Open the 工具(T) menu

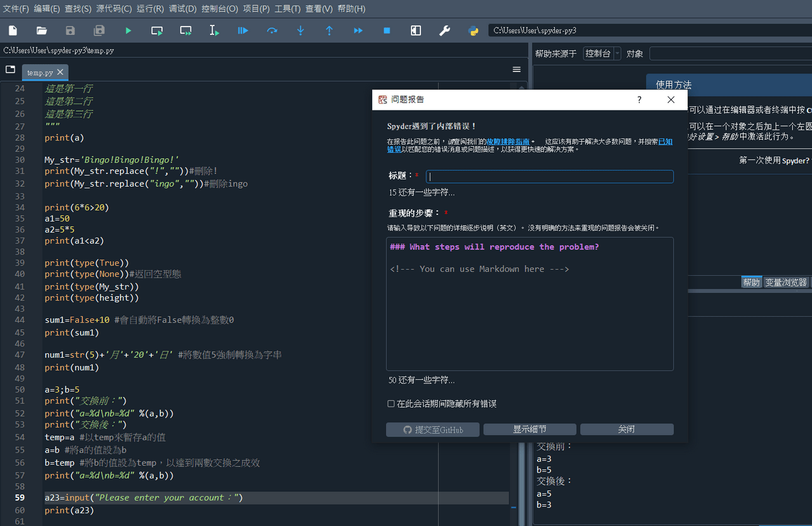pyautogui.click(x=288, y=9)
